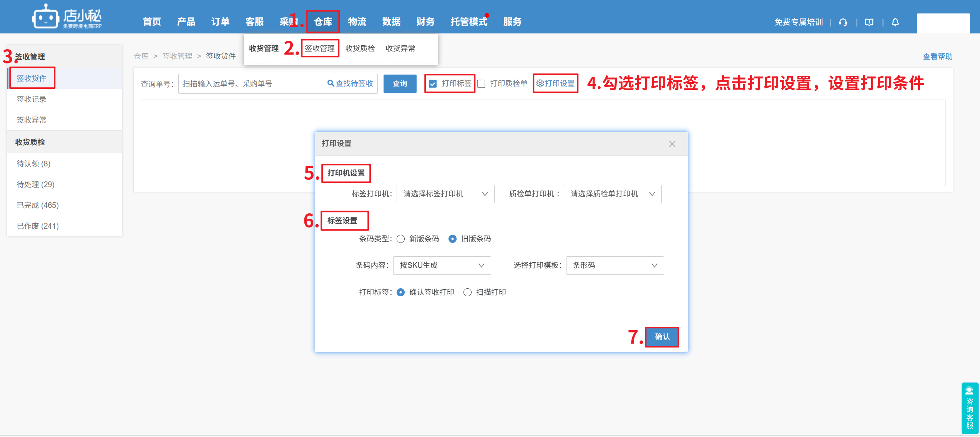Expand the 条码内容 按SKU生成 dropdown

point(442,266)
